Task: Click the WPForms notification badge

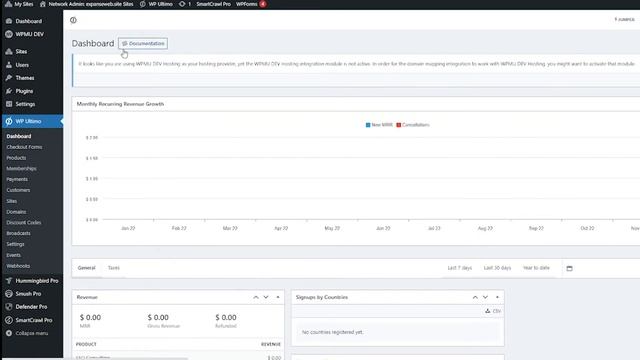Action: [x=263, y=4]
